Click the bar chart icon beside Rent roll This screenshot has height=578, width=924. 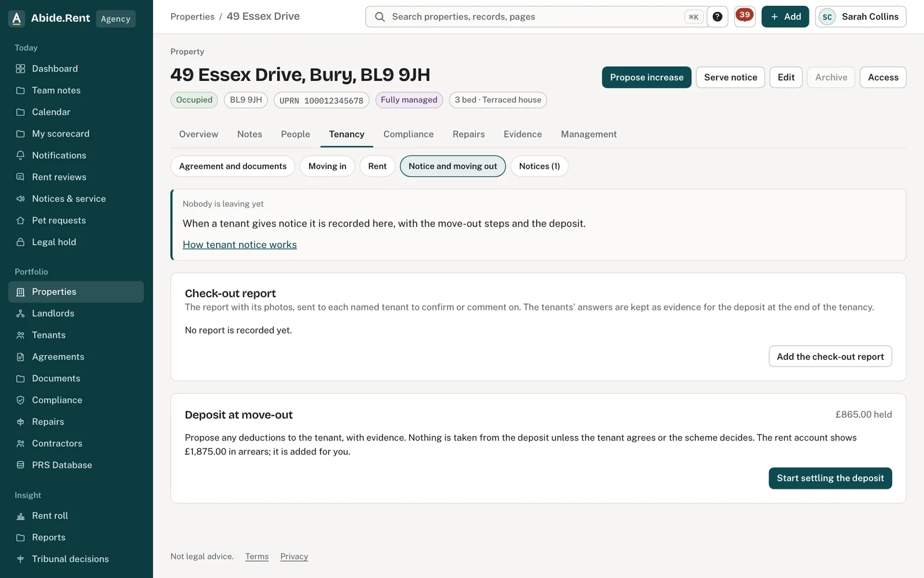(x=20, y=516)
